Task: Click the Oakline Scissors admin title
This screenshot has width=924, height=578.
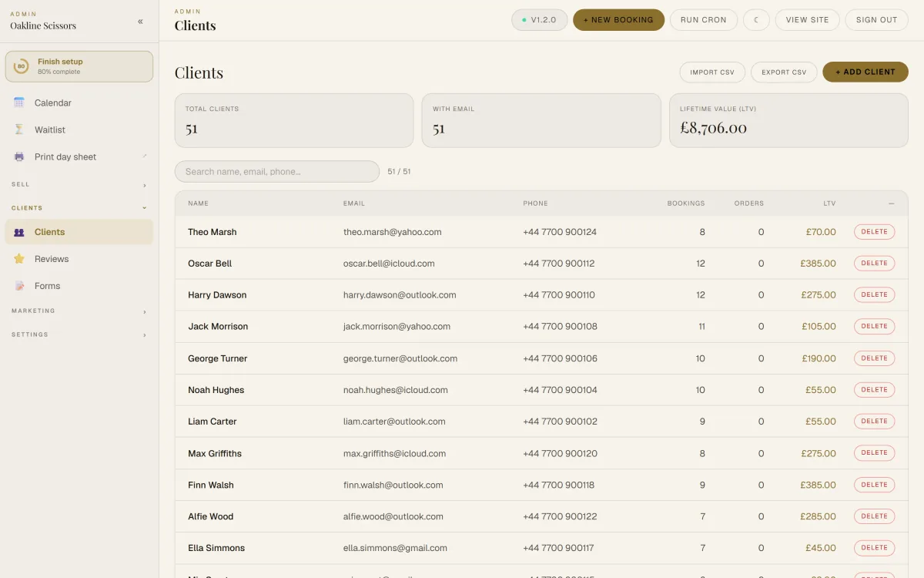Action: [43, 25]
